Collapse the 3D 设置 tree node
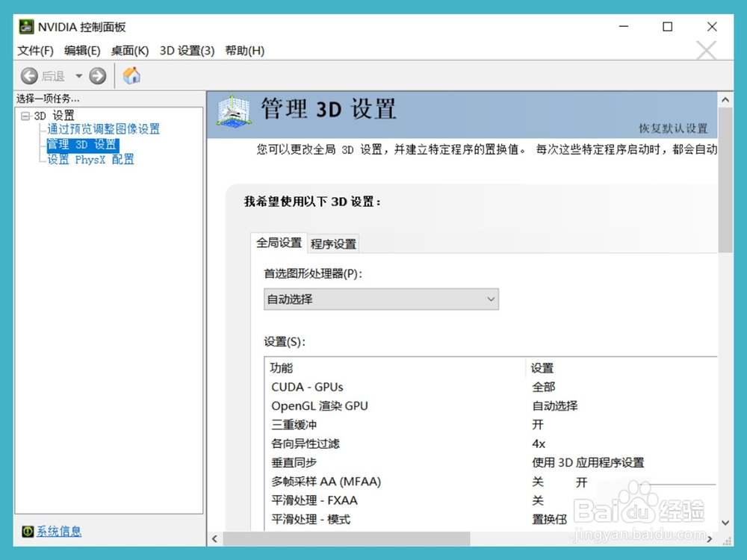 click(x=25, y=115)
